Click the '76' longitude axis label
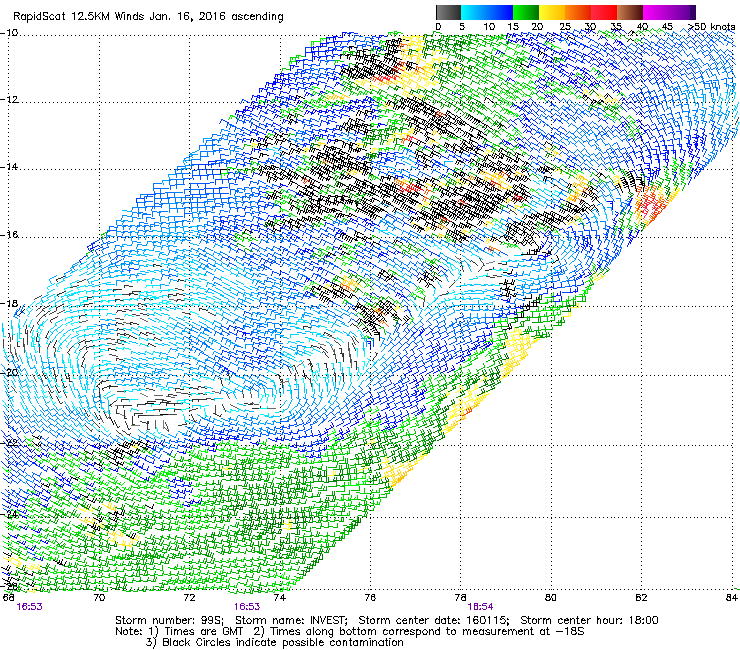The width and height of the screenshot is (740, 650). pos(370,598)
